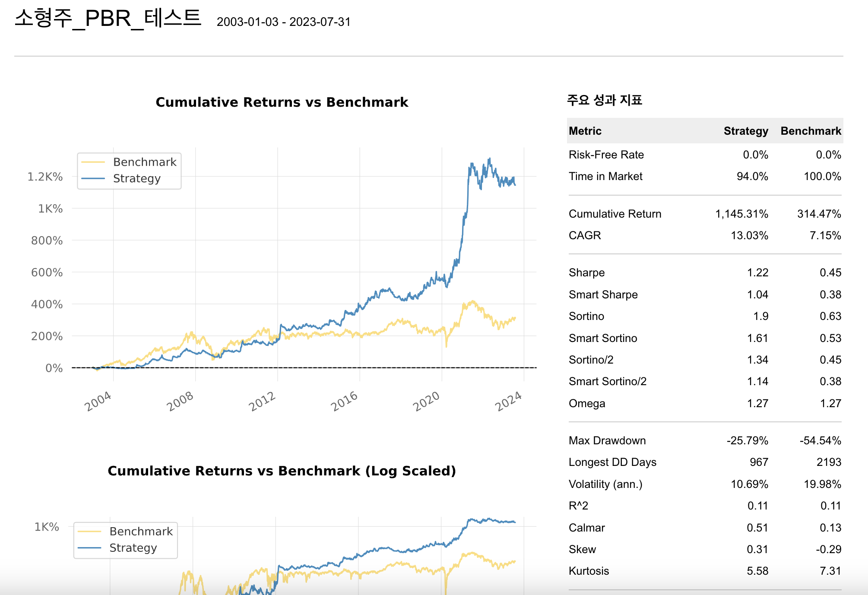Click the Benchmark legend entry in top chart
Image resolution: width=868 pixels, height=595 pixels.
coord(144,162)
